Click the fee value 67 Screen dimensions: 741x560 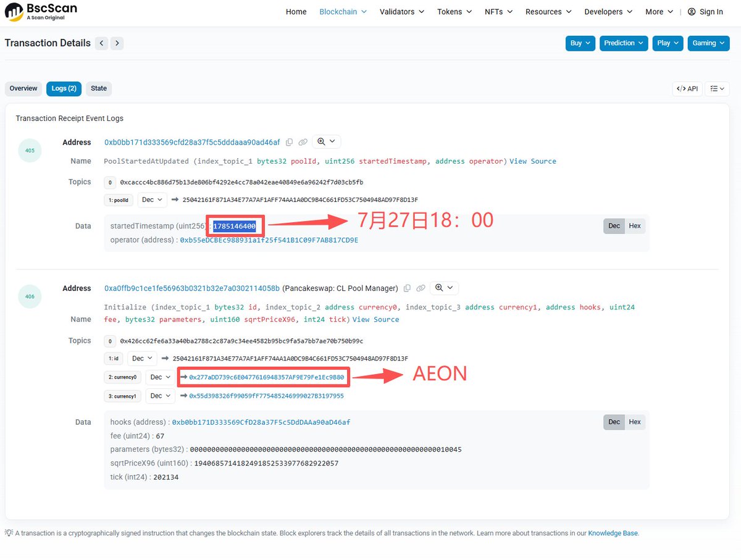(x=160, y=436)
